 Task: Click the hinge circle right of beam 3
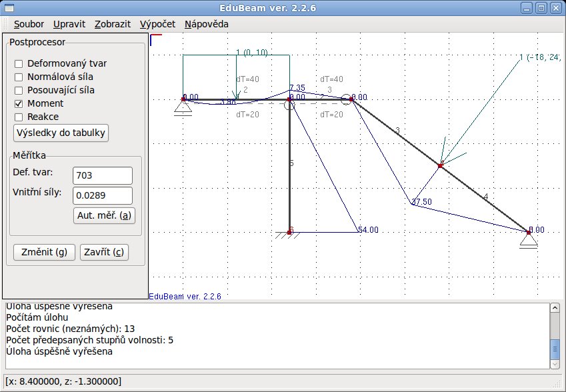347,99
